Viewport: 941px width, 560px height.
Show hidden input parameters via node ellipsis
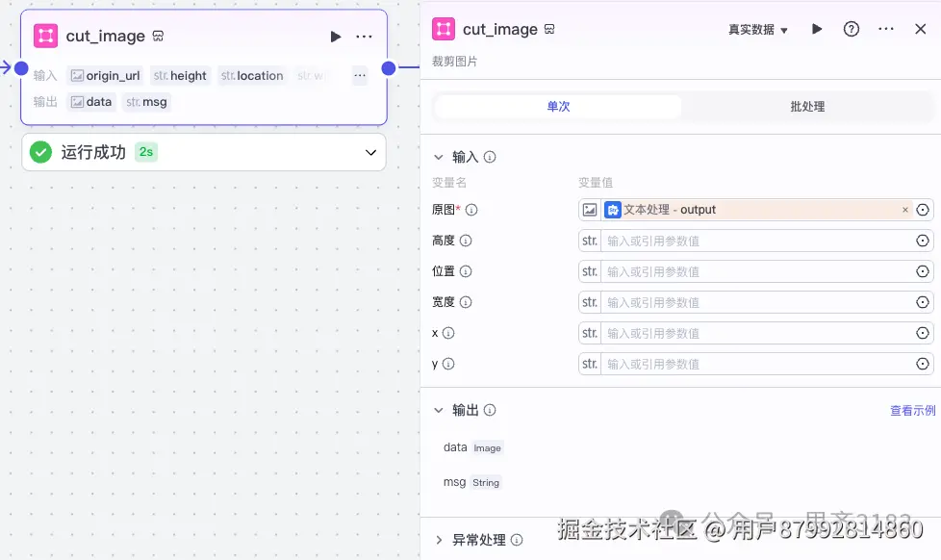pyautogui.click(x=360, y=76)
